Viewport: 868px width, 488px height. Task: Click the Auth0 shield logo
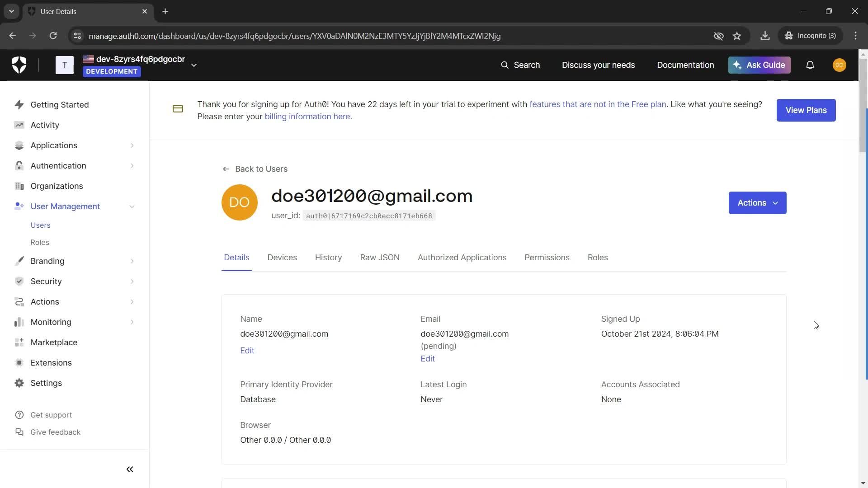click(x=19, y=65)
